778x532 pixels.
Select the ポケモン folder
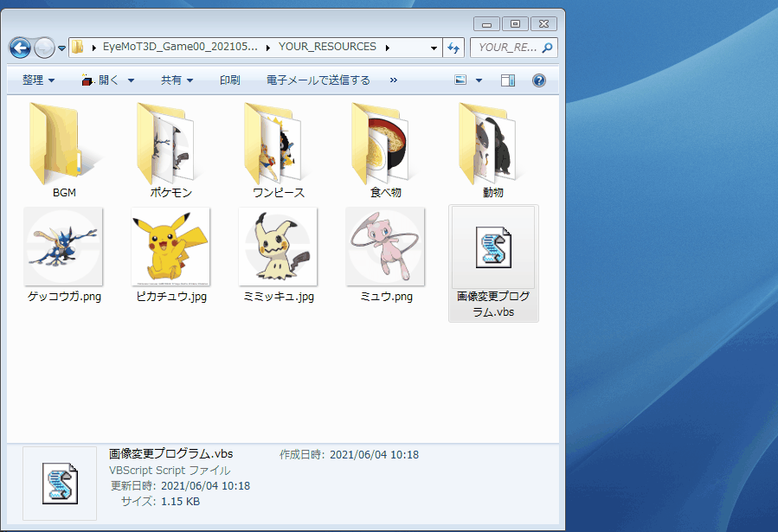pos(171,151)
